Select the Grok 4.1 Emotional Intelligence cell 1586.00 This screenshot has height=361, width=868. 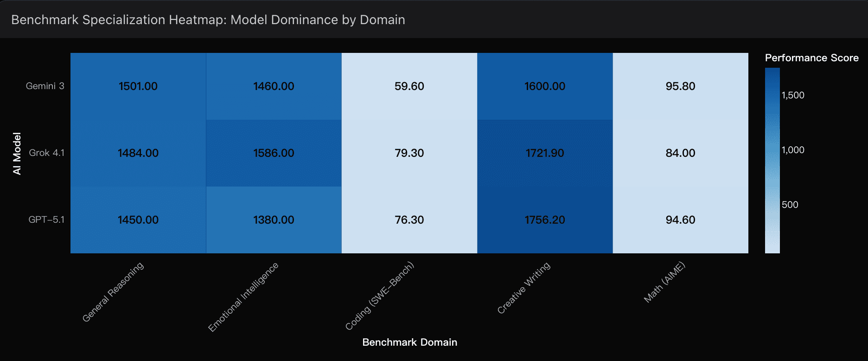click(x=274, y=153)
